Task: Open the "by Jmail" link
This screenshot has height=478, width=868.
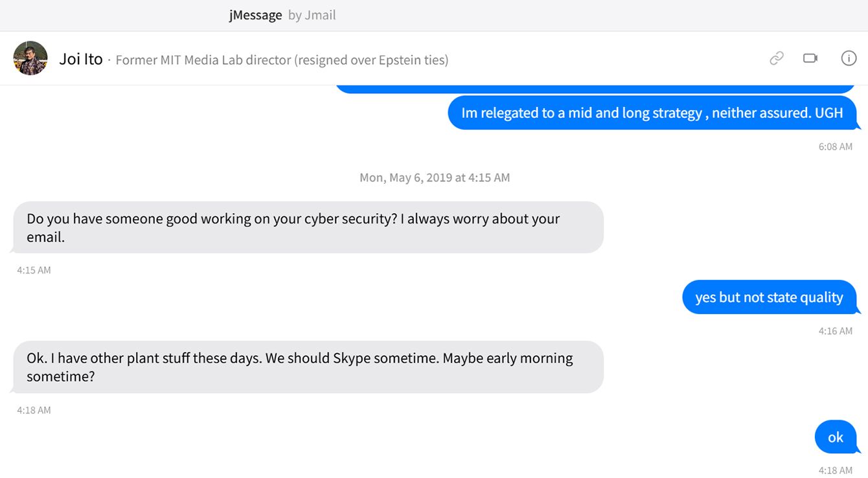Action: (312, 15)
